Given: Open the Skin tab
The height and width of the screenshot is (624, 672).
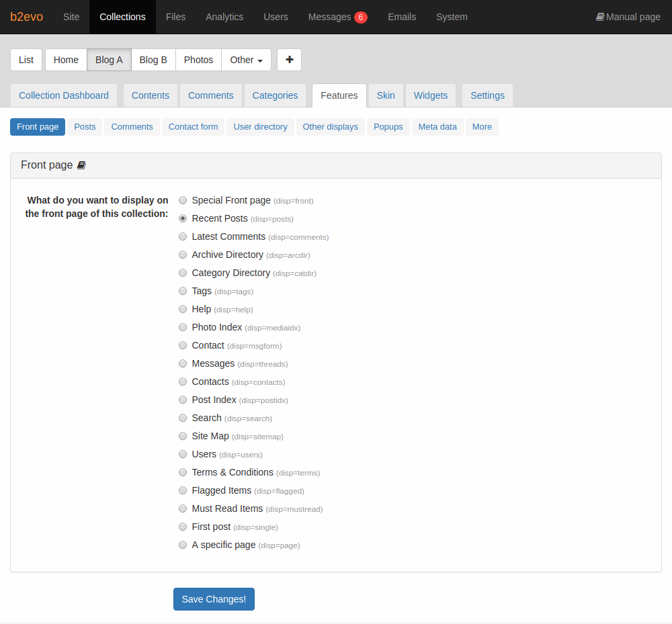Looking at the screenshot, I should click(x=386, y=95).
